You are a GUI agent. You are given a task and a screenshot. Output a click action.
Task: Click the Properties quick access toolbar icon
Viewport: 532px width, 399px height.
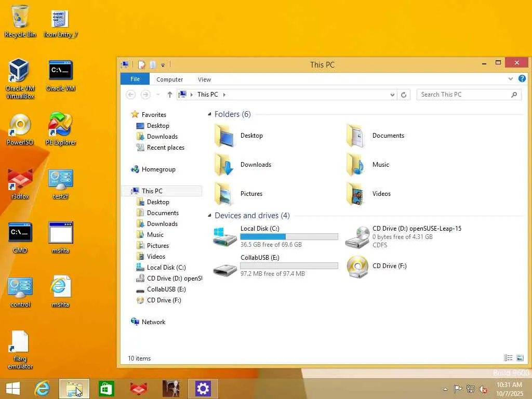pos(141,64)
